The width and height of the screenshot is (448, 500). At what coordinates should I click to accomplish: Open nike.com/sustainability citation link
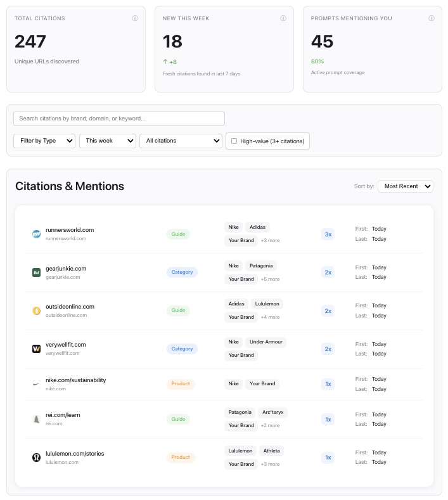[75, 380]
